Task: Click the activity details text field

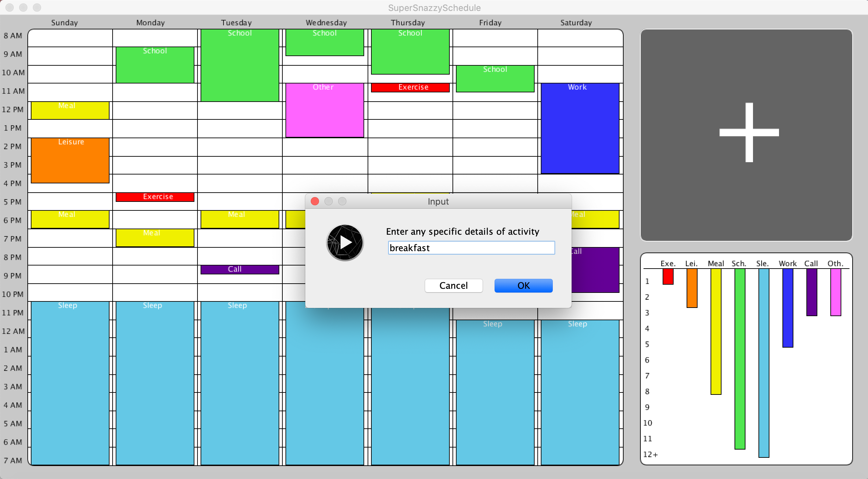Action: tap(471, 248)
